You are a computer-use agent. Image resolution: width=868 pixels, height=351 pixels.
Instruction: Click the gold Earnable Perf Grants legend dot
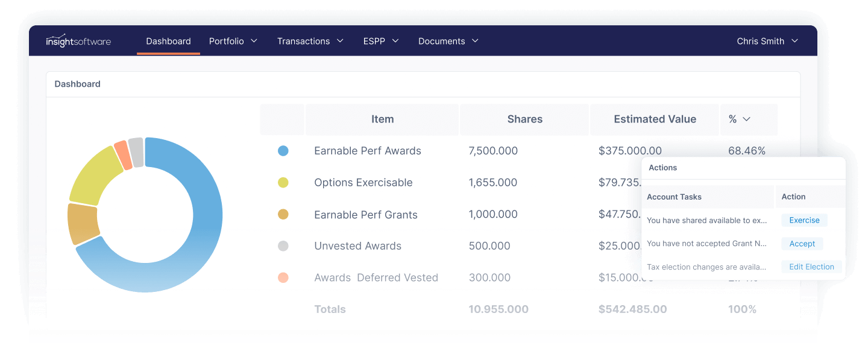(283, 214)
